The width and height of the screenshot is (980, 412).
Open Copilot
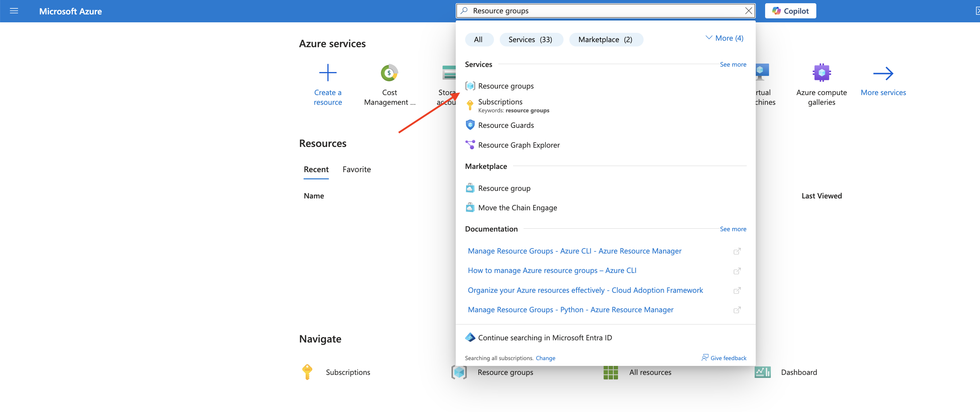click(x=790, y=11)
